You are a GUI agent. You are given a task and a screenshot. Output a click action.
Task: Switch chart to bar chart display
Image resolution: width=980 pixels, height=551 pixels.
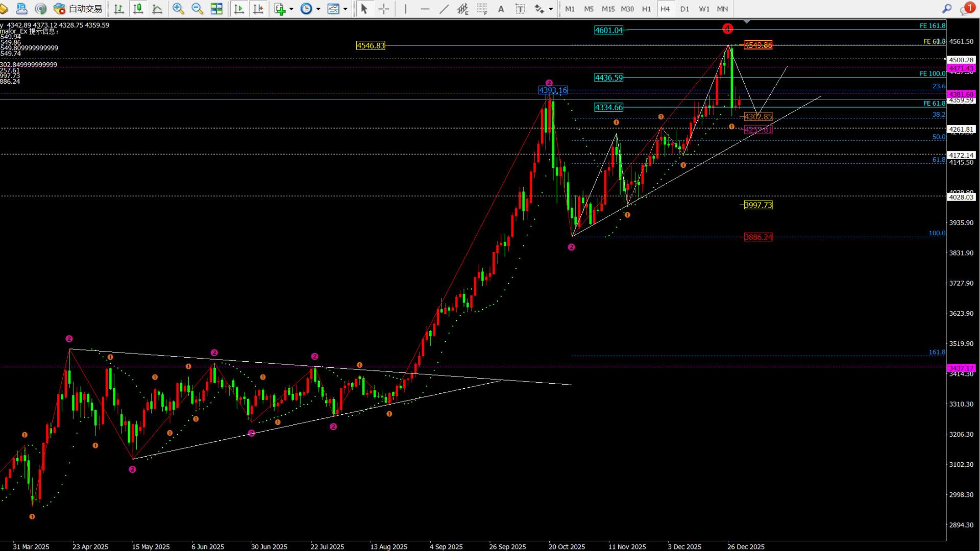[119, 9]
